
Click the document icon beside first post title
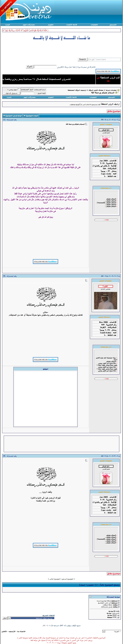pos(87,124)
